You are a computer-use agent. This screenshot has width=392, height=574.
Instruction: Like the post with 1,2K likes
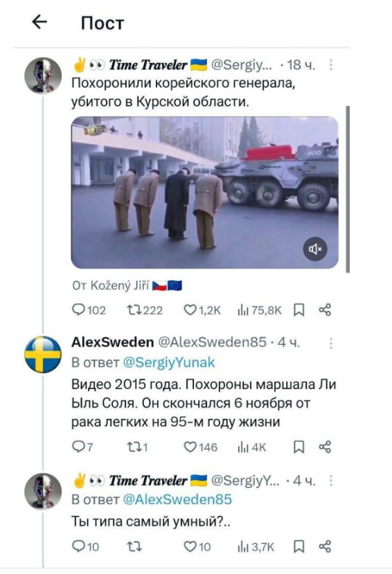tap(202, 310)
